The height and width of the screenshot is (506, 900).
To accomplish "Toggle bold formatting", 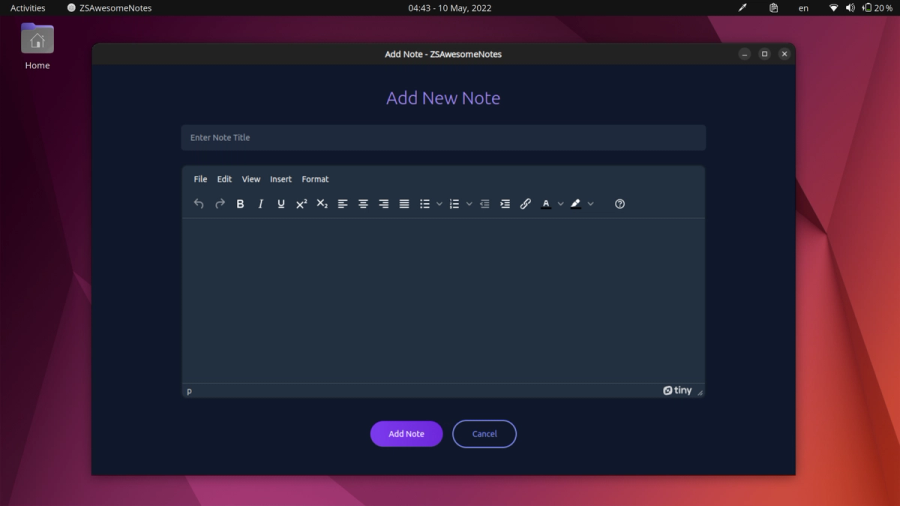I will [x=240, y=204].
